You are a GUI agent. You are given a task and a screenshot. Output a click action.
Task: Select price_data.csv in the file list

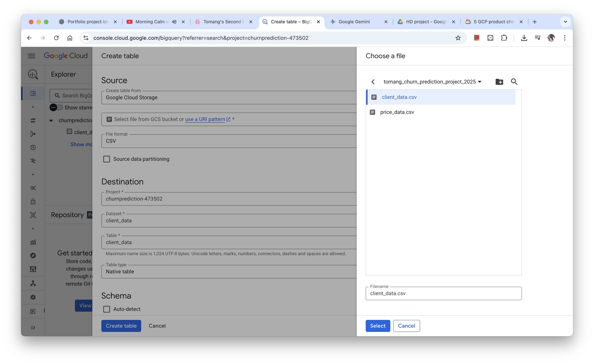pos(441,112)
